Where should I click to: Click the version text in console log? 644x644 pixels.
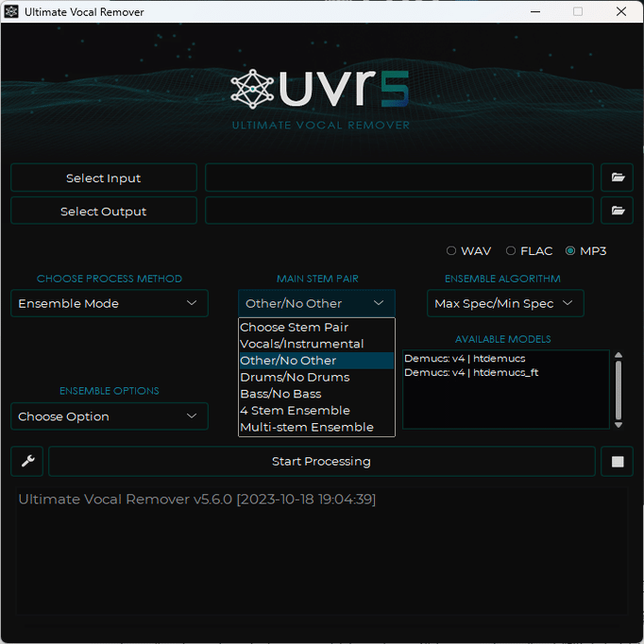coord(196,500)
